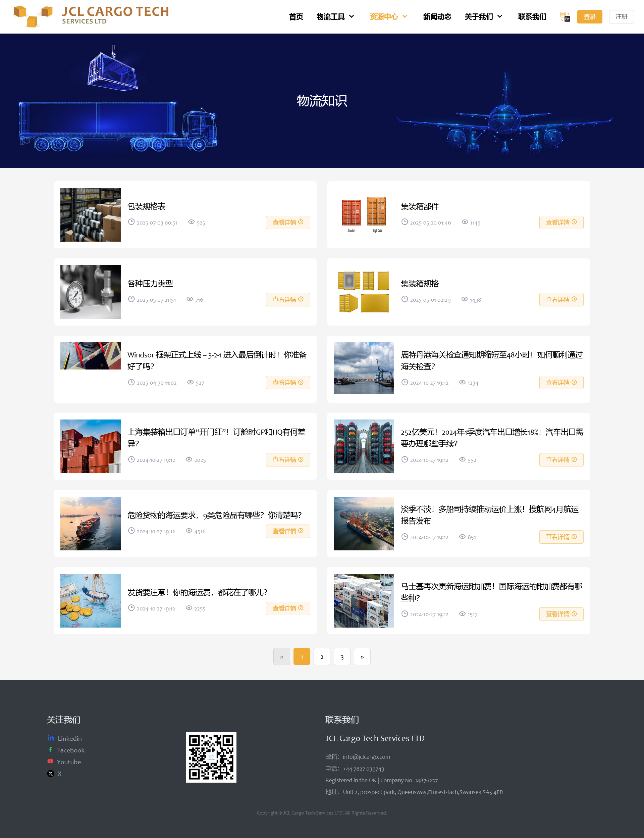Go to page 2 of results
Viewport: 644px width, 838px height.
coord(322,656)
